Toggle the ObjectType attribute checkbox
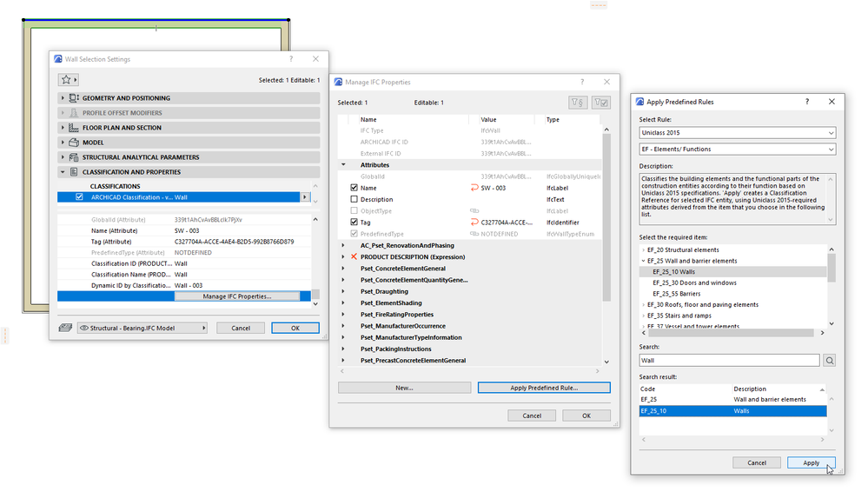Image resolution: width=868 pixels, height=492 pixels. [x=354, y=211]
